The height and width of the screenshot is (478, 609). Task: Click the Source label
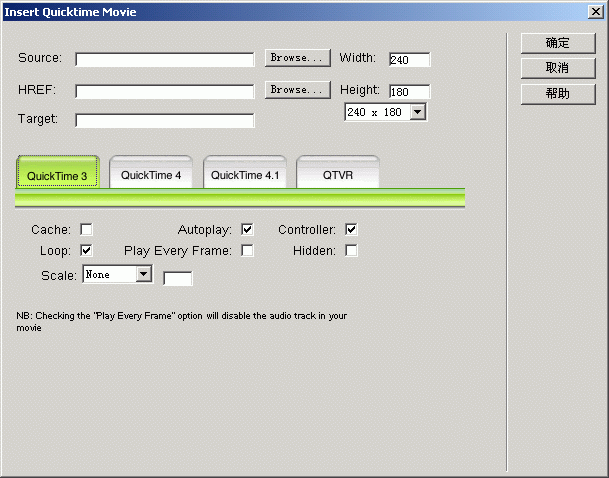pyautogui.click(x=40, y=58)
